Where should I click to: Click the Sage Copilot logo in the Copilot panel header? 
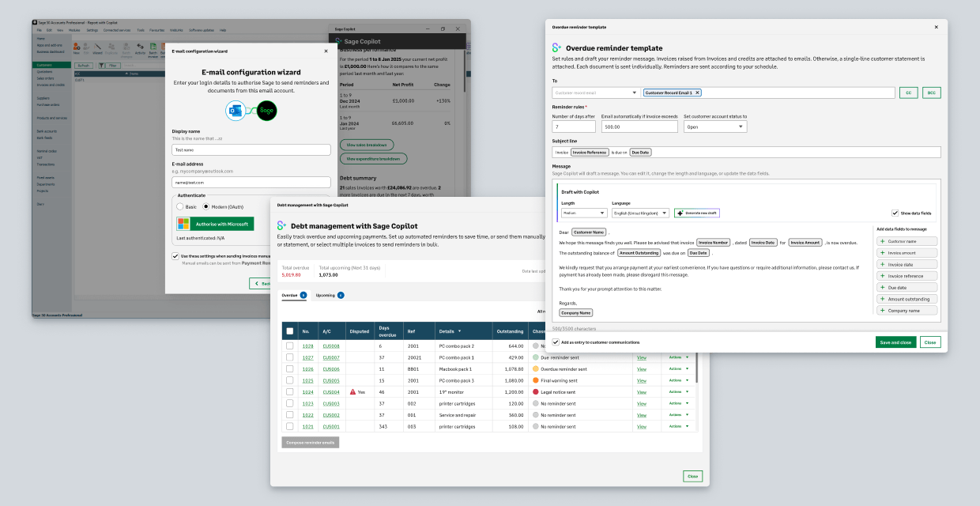point(339,40)
